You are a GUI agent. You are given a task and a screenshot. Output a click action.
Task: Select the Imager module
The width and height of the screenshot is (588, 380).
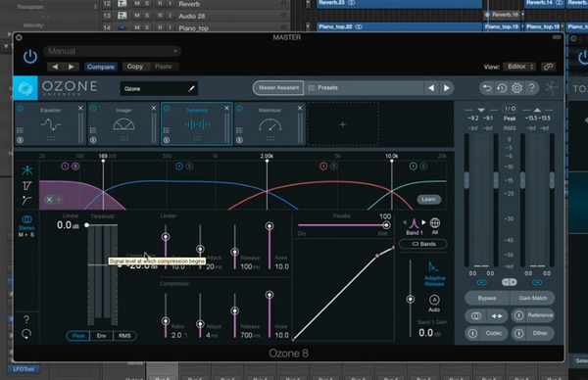123,124
